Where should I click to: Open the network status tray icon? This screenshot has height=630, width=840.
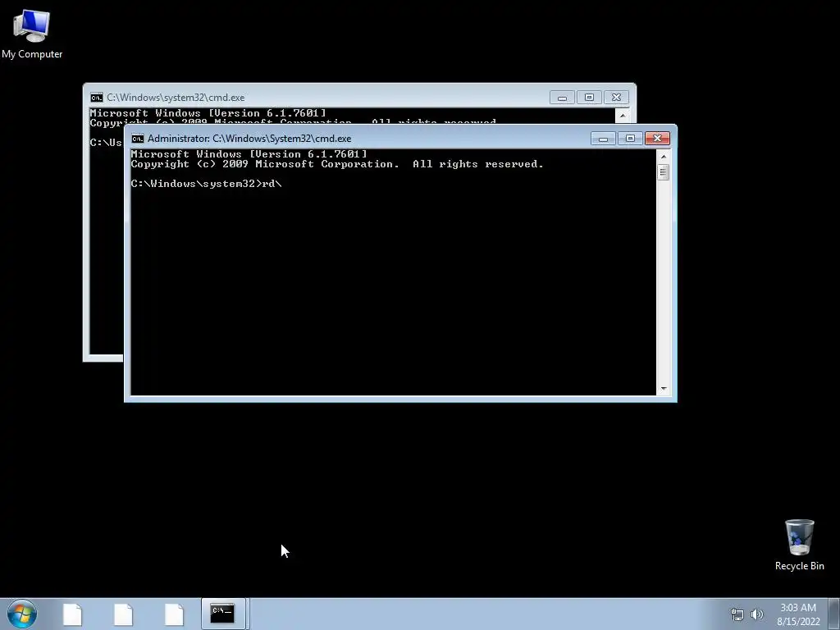pos(737,614)
